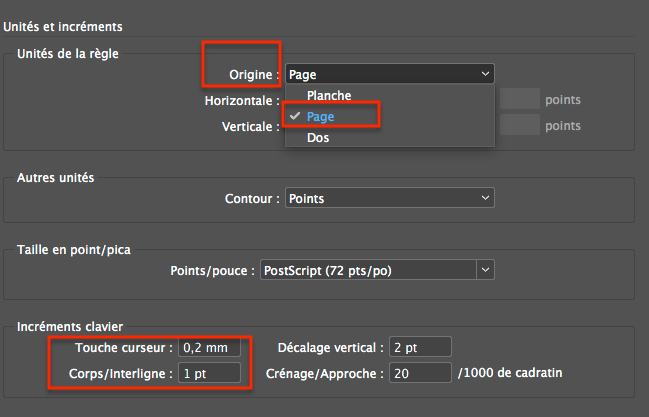Open the Points/pouce chevron arrow
Image resolution: width=649 pixels, height=417 pixels.
click(x=485, y=270)
